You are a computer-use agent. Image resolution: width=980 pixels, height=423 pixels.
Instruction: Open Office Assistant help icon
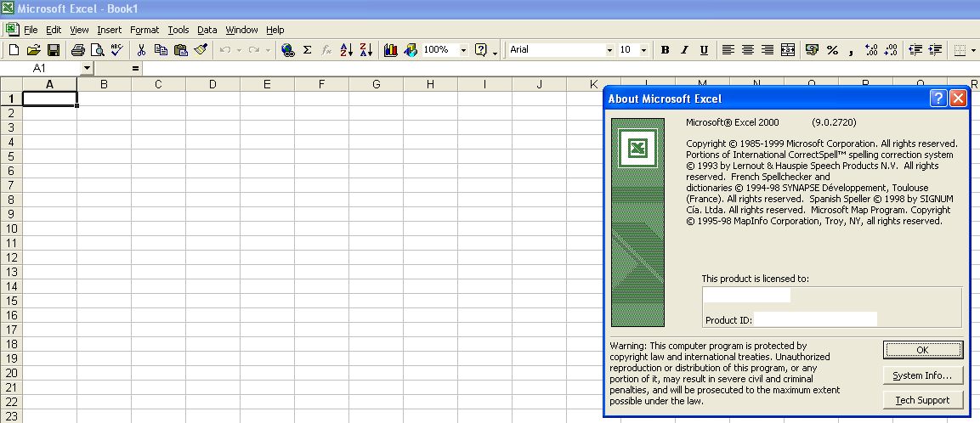480,50
